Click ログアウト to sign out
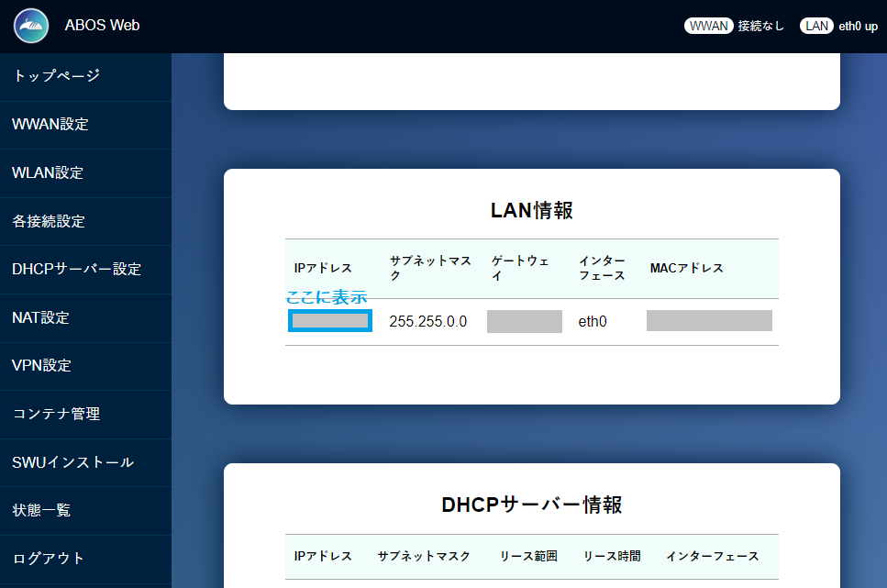The height and width of the screenshot is (588, 887). pos(85,559)
